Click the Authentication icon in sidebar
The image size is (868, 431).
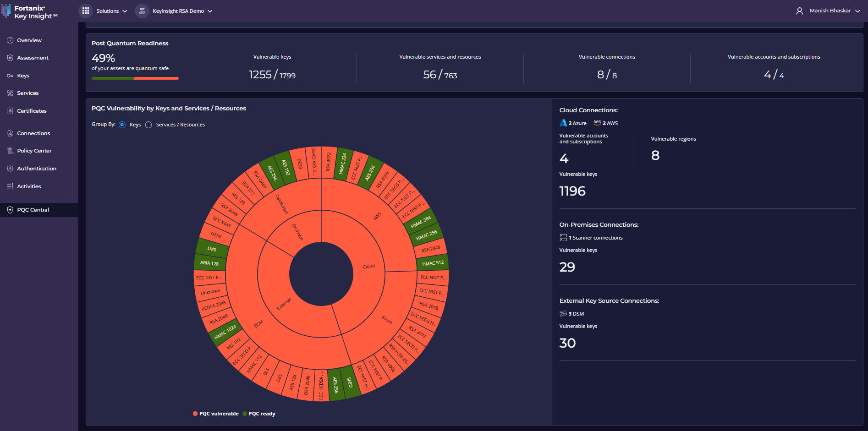(10, 169)
